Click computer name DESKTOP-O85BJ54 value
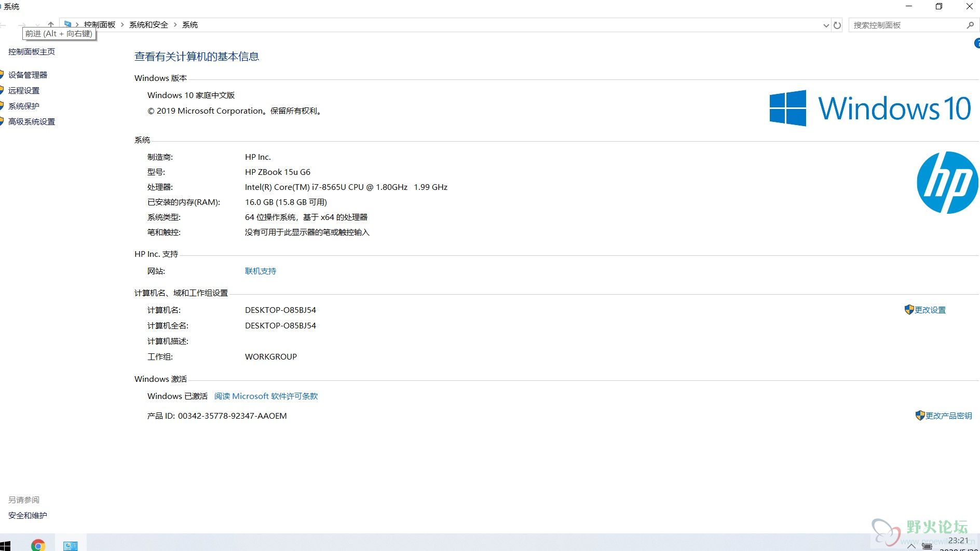 (x=280, y=310)
